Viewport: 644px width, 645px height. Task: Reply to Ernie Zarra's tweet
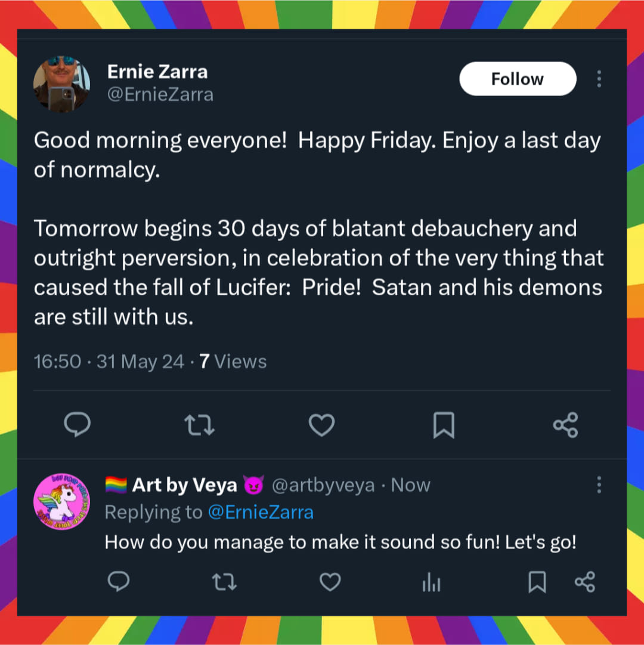pyautogui.click(x=77, y=425)
